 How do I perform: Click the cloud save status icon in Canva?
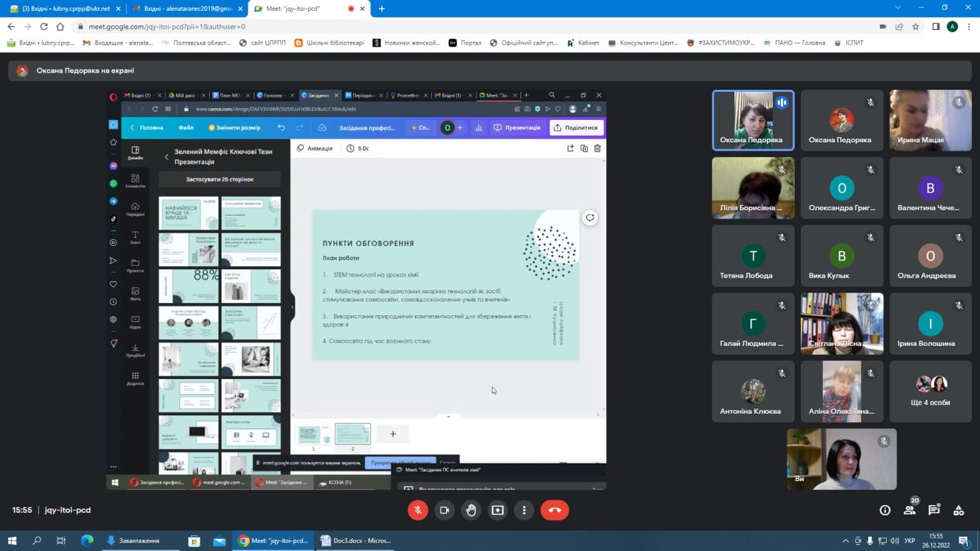(322, 127)
